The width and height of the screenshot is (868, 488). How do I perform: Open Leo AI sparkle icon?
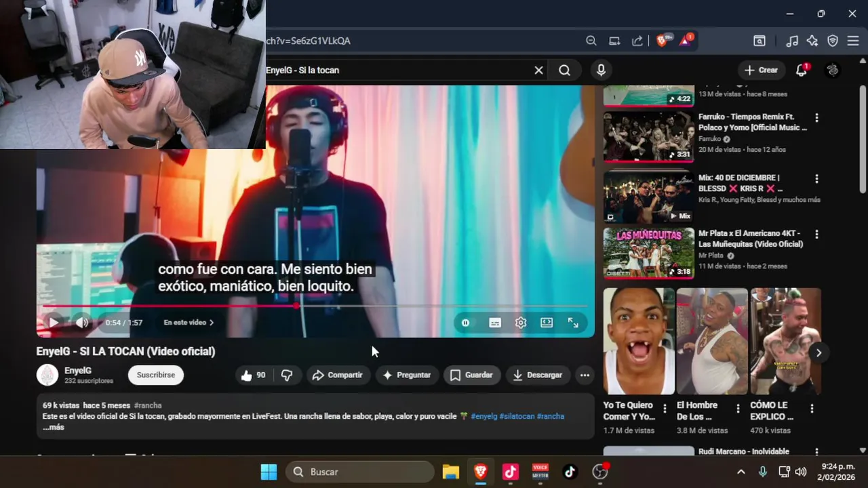tap(812, 41)
